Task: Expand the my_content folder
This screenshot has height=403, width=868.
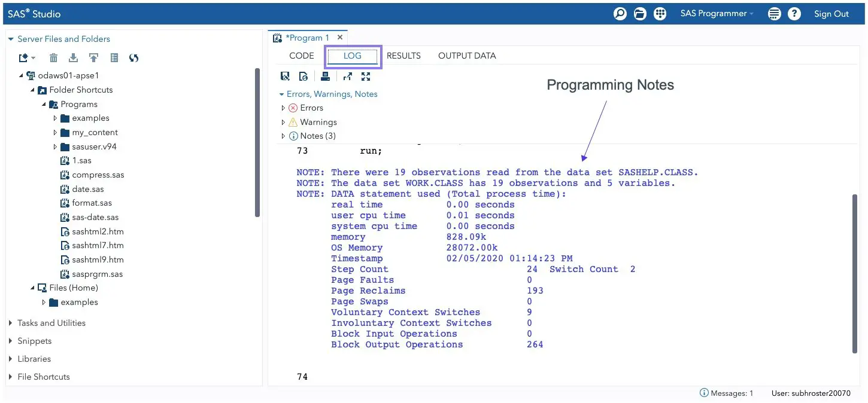Action: pyautogui.click(x=55, y=133)
